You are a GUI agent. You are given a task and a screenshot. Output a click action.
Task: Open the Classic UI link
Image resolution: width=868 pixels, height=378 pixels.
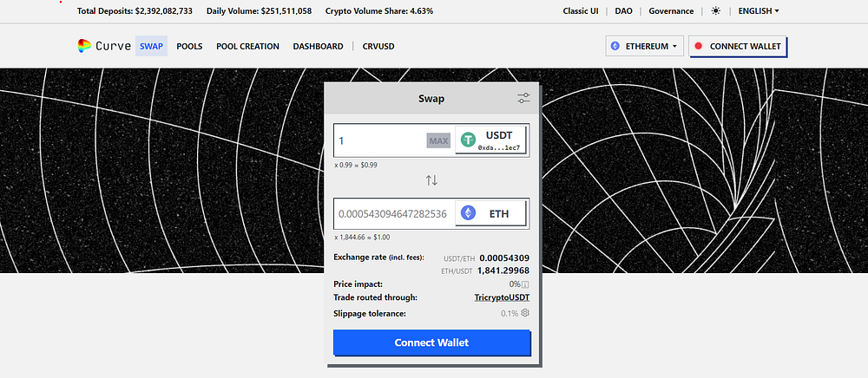581,11
